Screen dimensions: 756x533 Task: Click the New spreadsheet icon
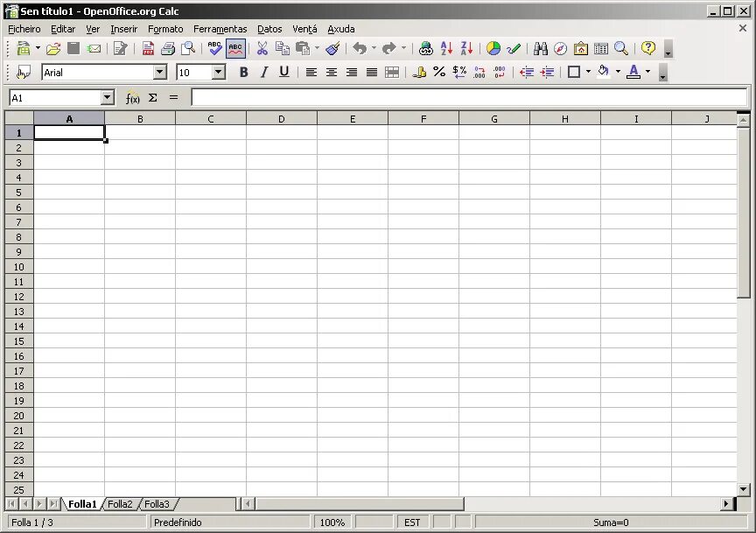23,48
